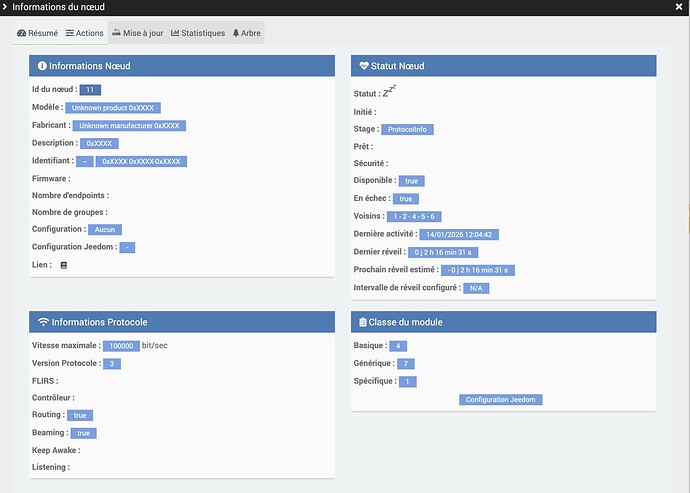690x493 pixels.
Task: Click the Résumé dashboard icon
Action: 22,33
